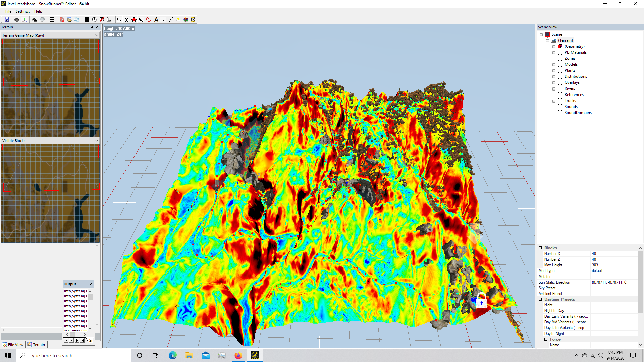The width and height of the screenshot is (644, 362).
Task: Click the text lines toolbar icon
Action: (52, 20)
